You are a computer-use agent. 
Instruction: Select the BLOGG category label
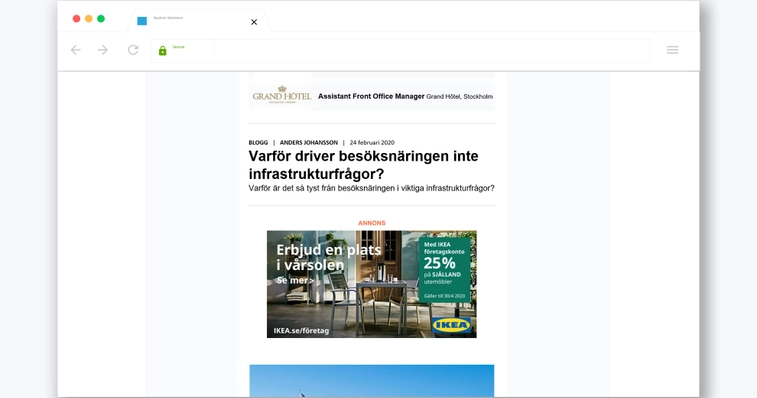[258, 142]
